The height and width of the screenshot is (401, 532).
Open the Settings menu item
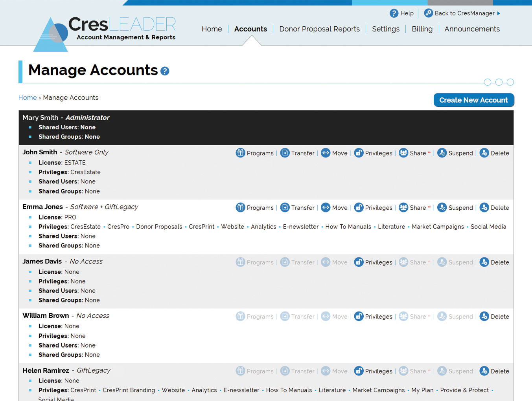[385, 29]
